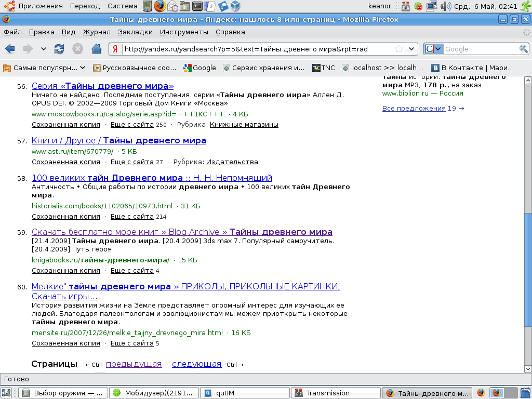The image size is (532, 399).
Task: Open the home folder launcher in panel
Action: pyautogui.click(x=184, y=6)
